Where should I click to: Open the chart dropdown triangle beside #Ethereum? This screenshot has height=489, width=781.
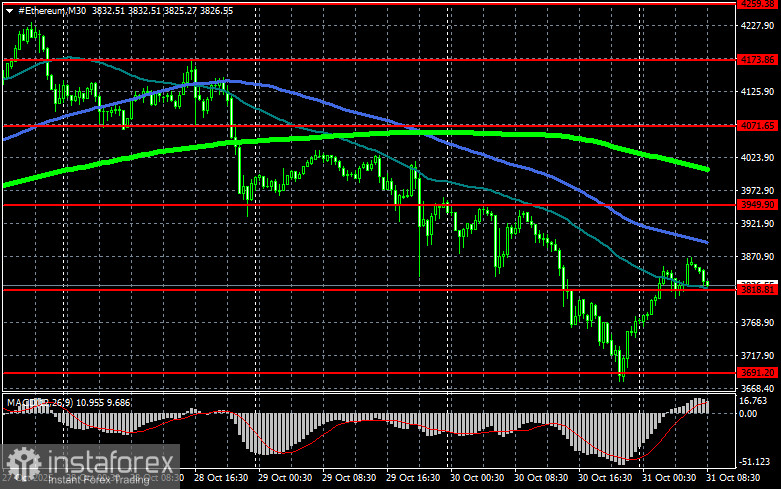(9, 11)
